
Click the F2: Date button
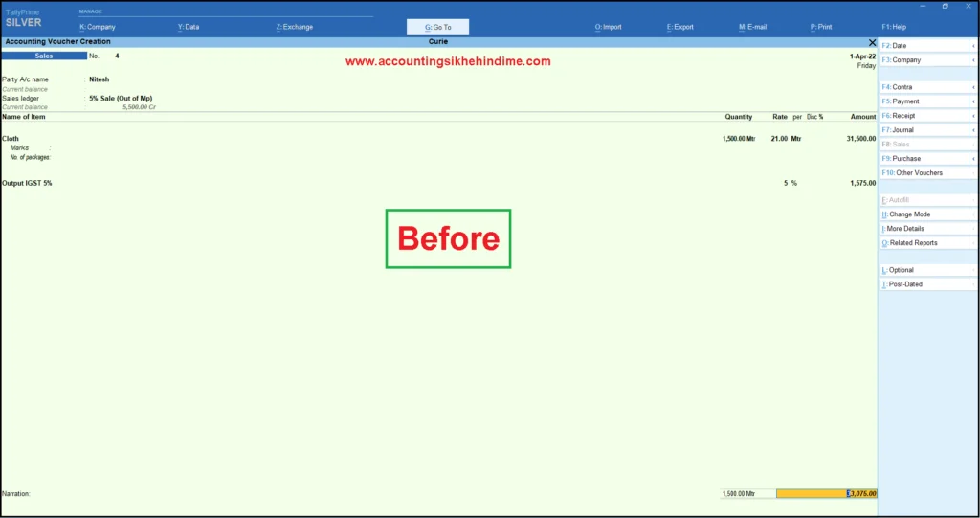click(924, 46)
